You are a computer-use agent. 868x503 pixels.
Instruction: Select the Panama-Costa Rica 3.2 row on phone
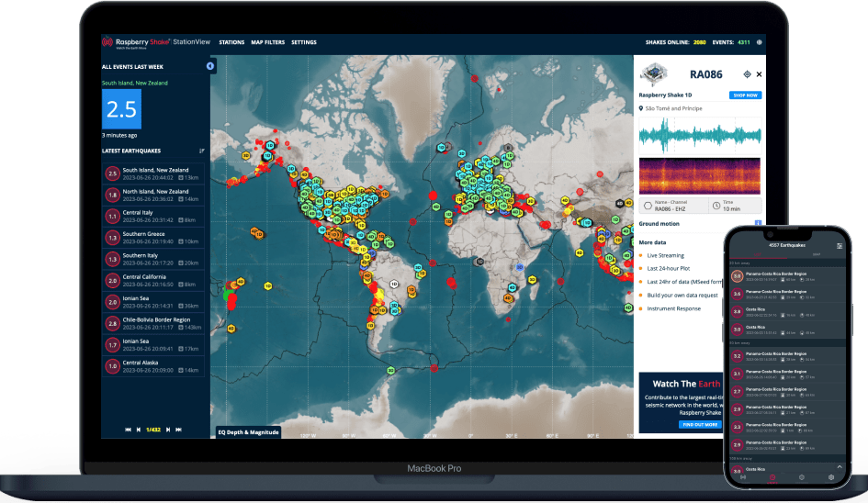[x=787, y=356]
